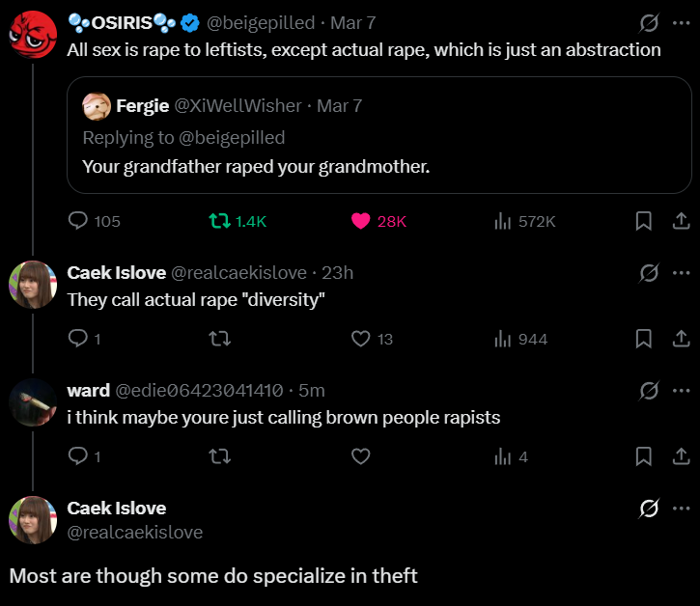Viewport: 700px width, 606px height.
Task: View analytics on the 572K views post
Action: pyautogui.click(x=502, y=221)
